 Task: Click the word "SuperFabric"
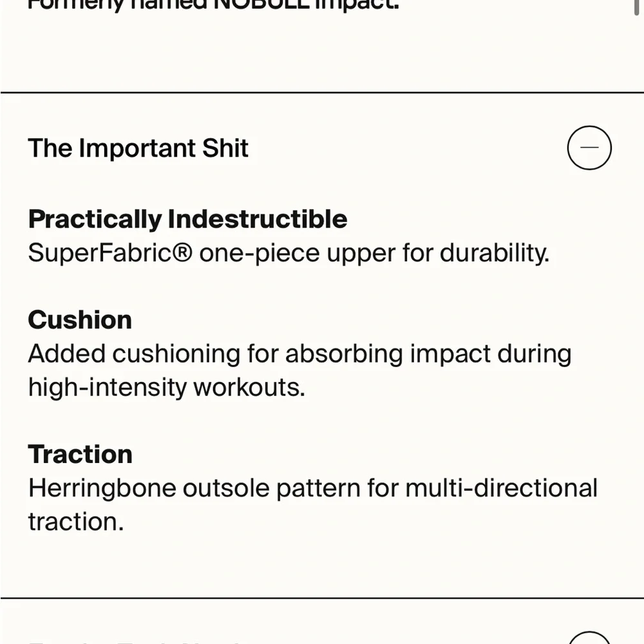click(100, 253)
